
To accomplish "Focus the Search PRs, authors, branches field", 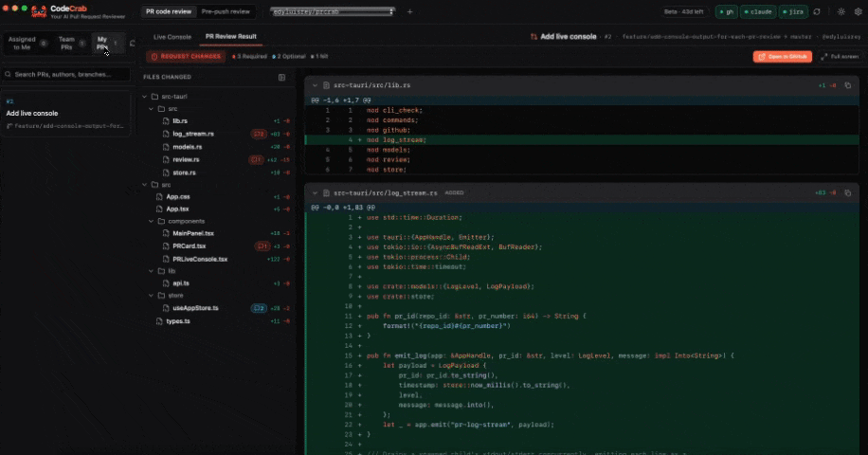I will [x=66, y=74].
